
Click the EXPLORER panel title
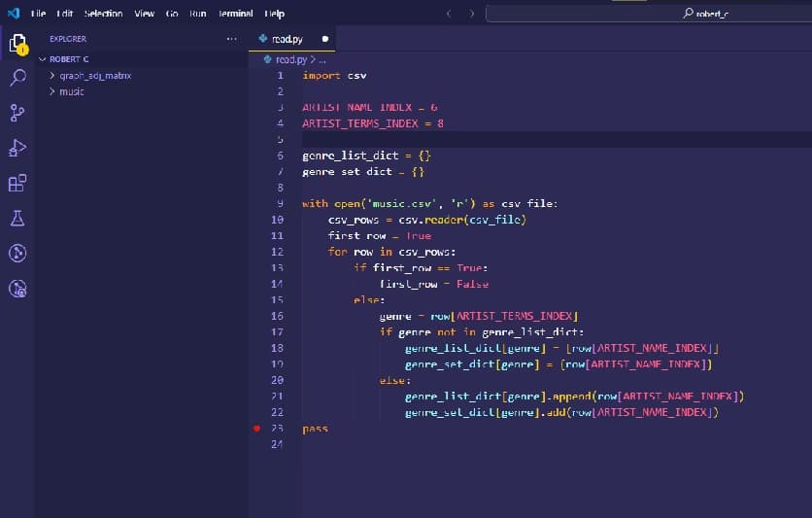pos(68,39)
